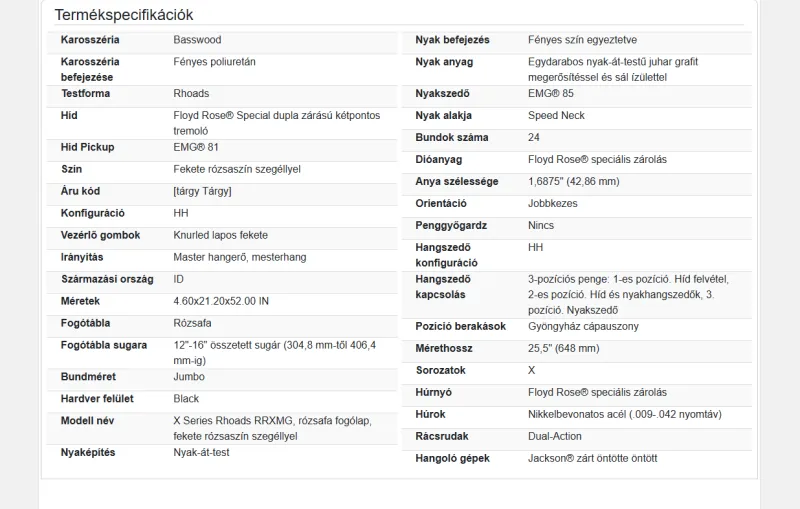This screenshot has width=800, height=509.
Task: Click the Bundok száma label
Action: tap(452, 138)
